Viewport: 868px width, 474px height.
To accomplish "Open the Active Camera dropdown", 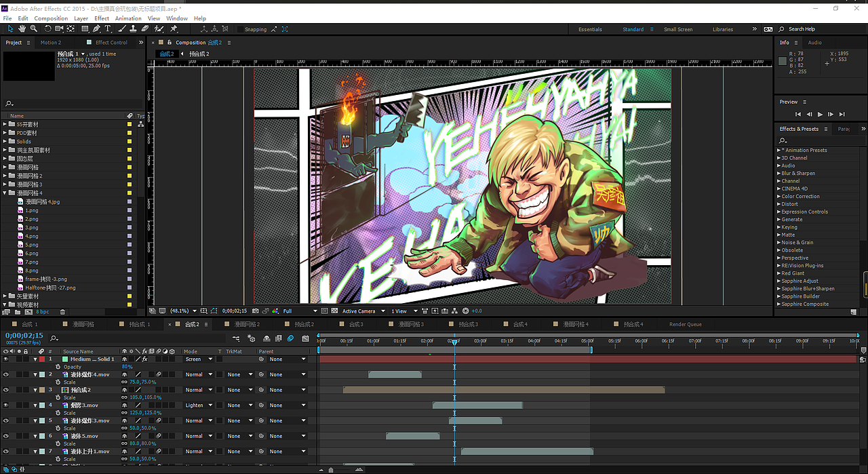I will [362, 311].
